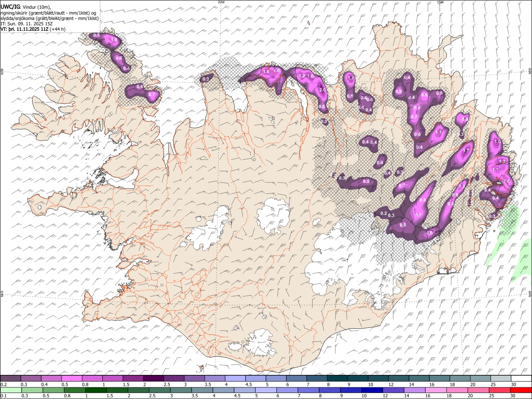Image resolution: width=532 pixels, height=399 pixels.
Task: Click the dark mauve 0.2 snow legend swatch
Action: coord(10,379)
